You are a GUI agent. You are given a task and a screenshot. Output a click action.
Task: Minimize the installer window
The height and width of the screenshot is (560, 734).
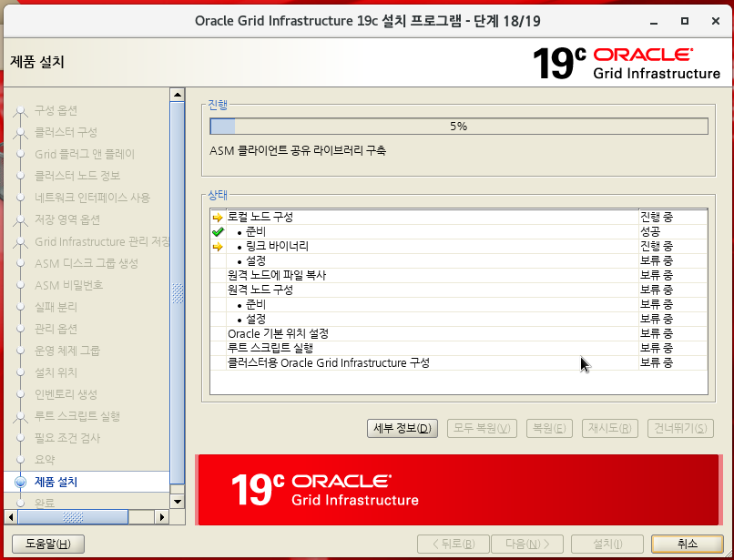[x=654, y=21]
